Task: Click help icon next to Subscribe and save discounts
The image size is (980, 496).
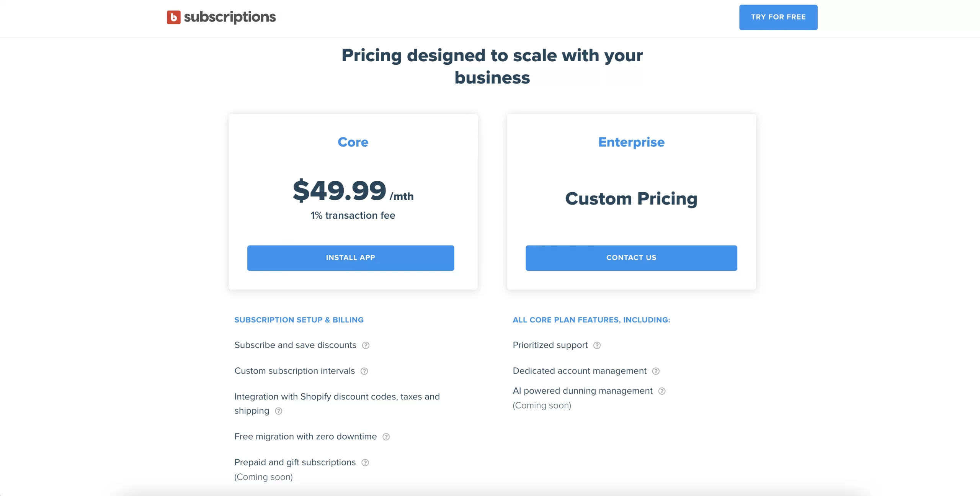Action: [366, 345]
